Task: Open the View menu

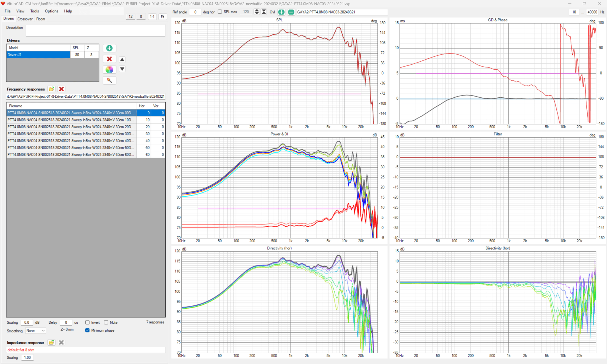Action: point(20,11)
